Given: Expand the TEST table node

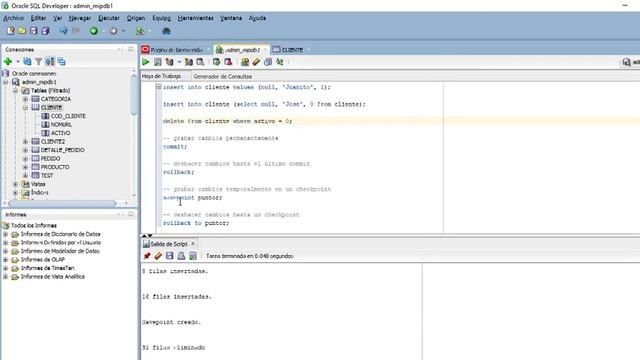Looking at the screenshot, I should (x=25, y=176).
